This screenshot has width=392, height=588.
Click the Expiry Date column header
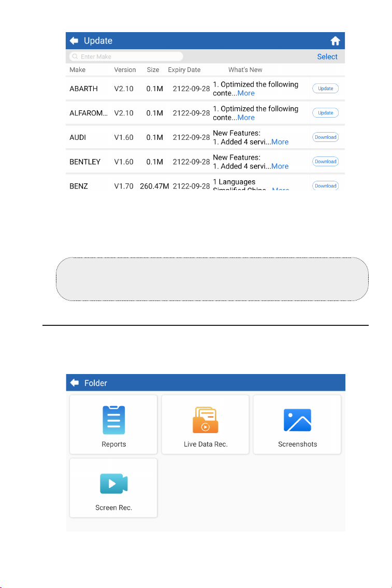[184, 70]
